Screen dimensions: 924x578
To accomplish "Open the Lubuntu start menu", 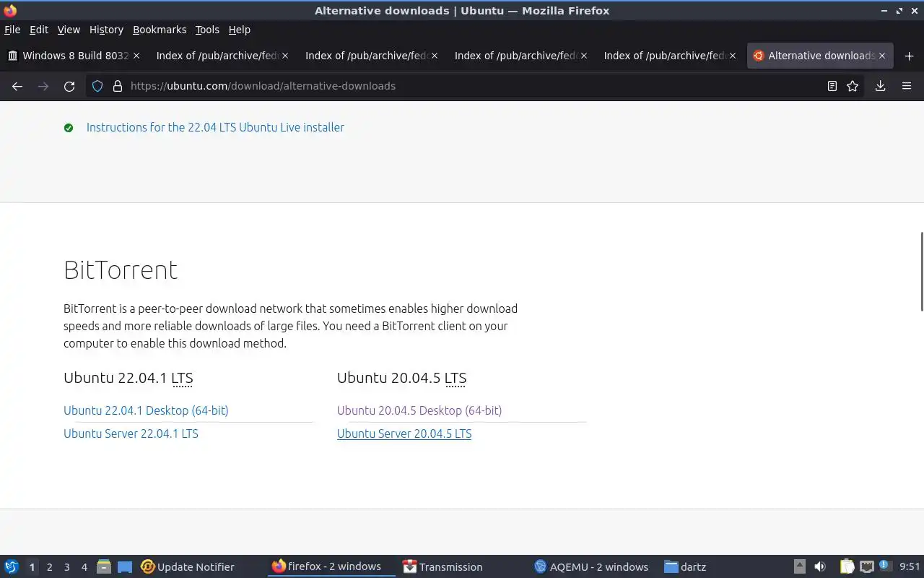I will coord(12,566).
